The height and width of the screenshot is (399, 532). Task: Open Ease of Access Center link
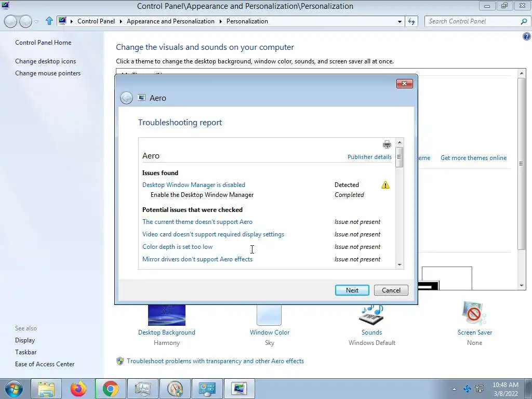pos(45,364)
